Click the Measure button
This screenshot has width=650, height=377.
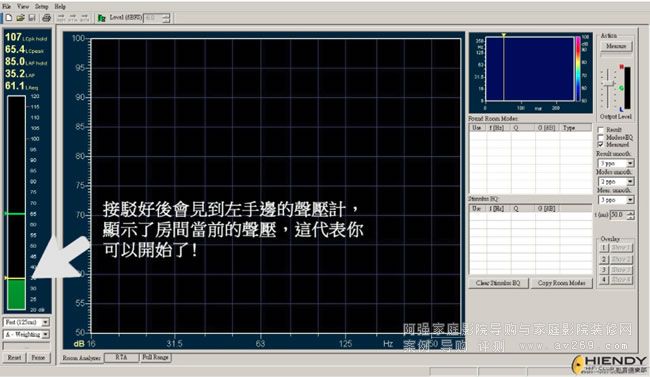(x=616, y=46)
